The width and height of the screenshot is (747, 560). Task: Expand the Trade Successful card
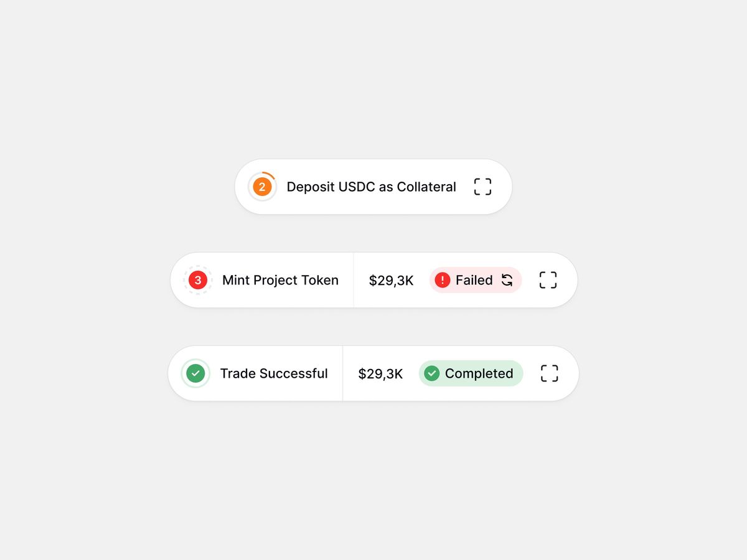(549, 373)
